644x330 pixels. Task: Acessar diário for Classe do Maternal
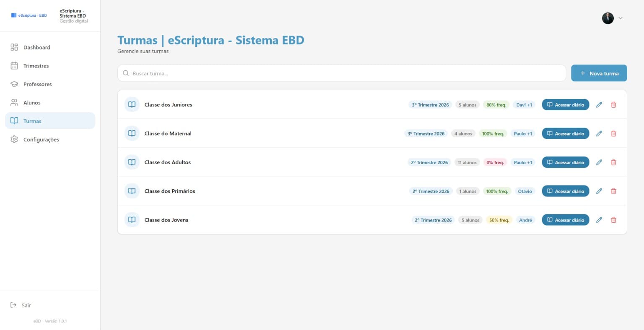[566, 134]
